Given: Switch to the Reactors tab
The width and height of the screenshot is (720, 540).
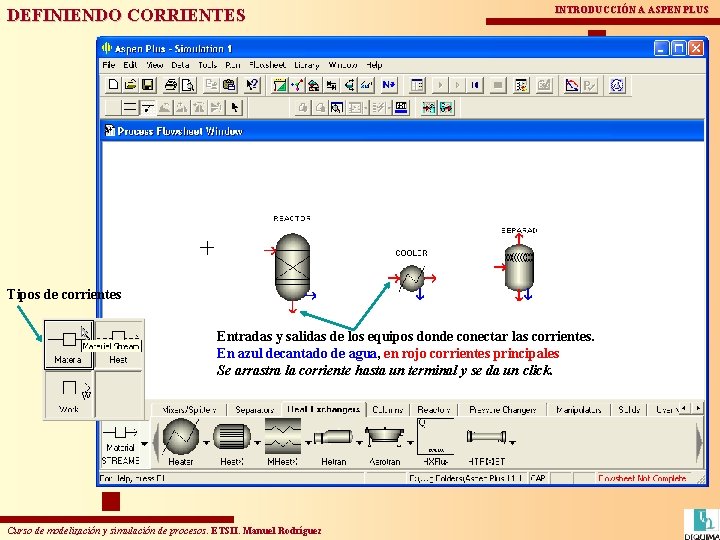Looking at the screenshot, I should (433, 410).
